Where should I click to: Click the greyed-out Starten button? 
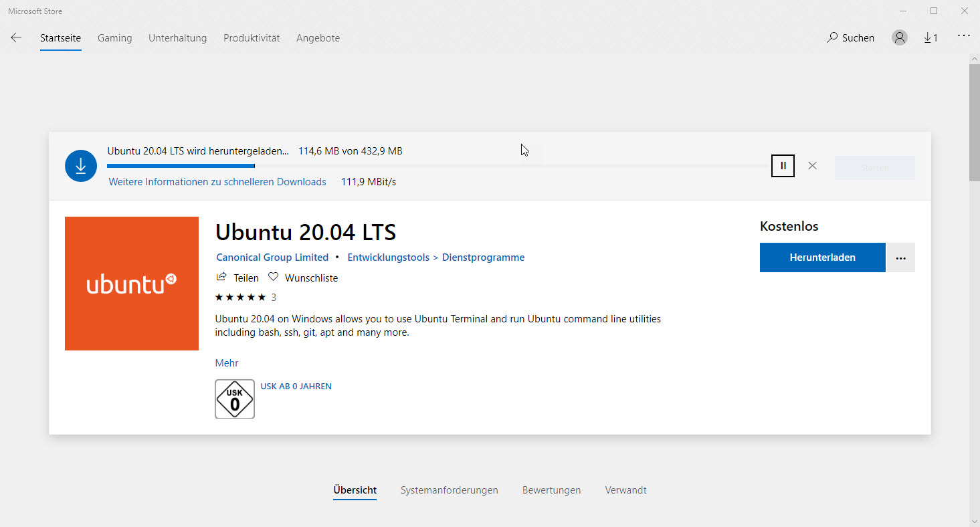875,168
